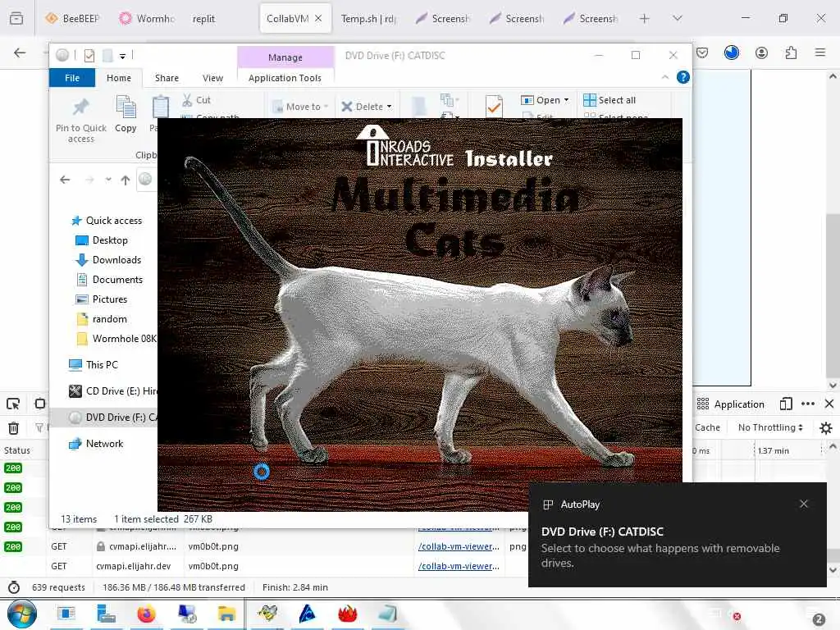Switch to the Share ribbon tab
The width and height of the screenshot is (840, 630).
click(167, 78)
